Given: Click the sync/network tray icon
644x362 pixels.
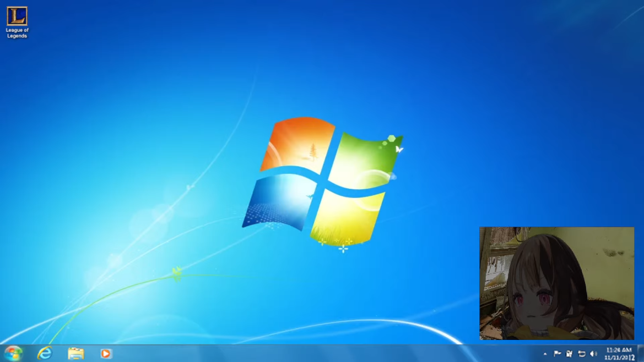Looking at the screenshot, I should point(582,353).
